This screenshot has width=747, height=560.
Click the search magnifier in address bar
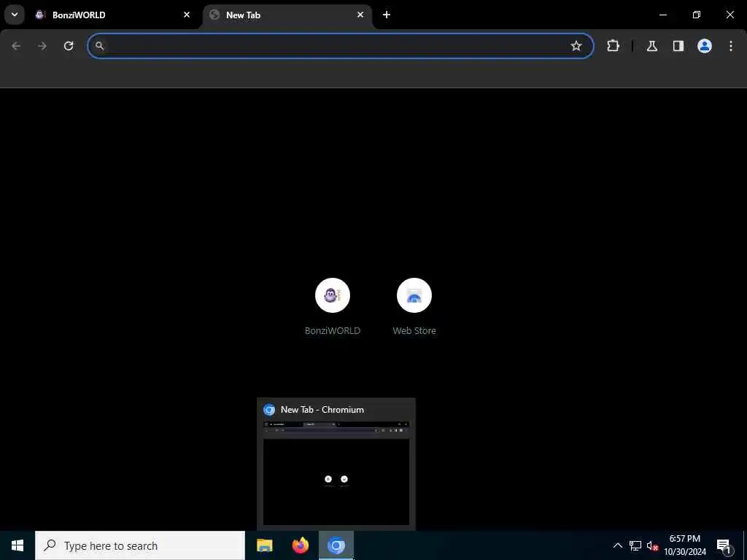point(99,46)
